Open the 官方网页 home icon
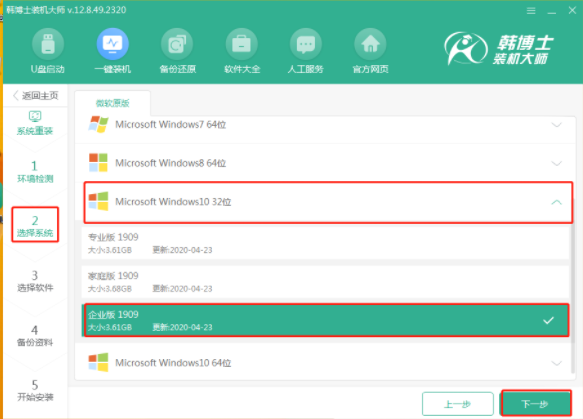 point(370,44)
